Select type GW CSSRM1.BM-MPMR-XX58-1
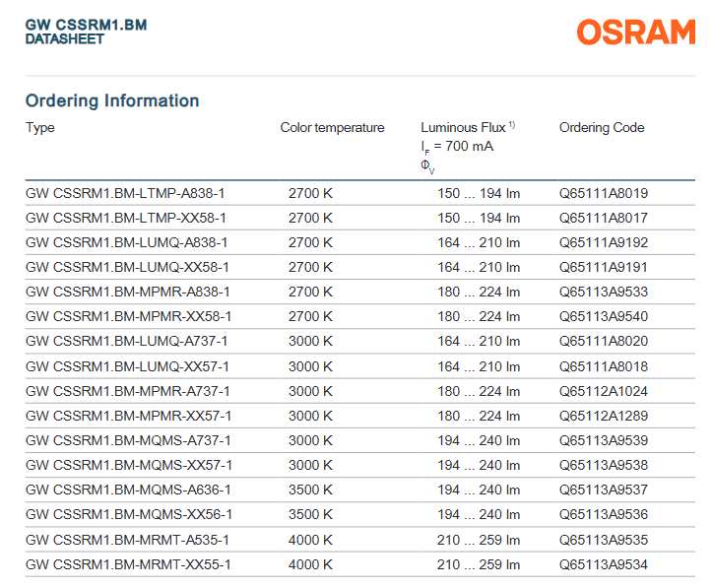This screenshot has height=588, width=712. (128, 316)
